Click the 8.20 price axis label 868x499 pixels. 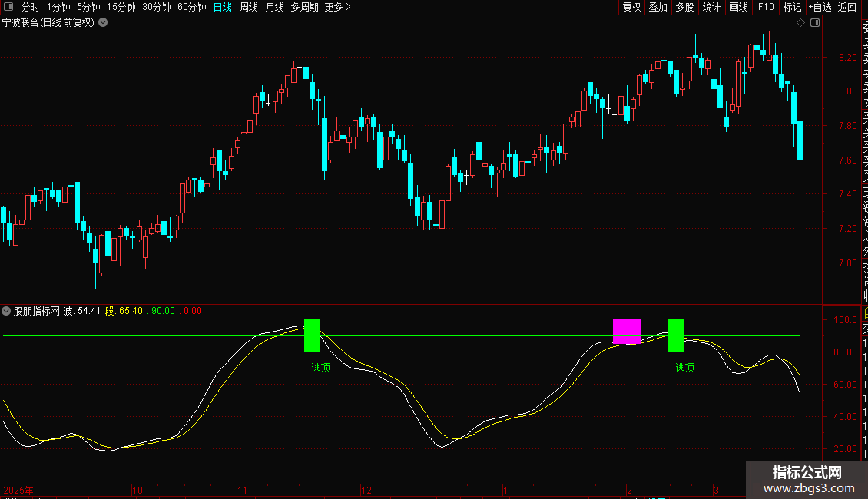tap(847, 58)
